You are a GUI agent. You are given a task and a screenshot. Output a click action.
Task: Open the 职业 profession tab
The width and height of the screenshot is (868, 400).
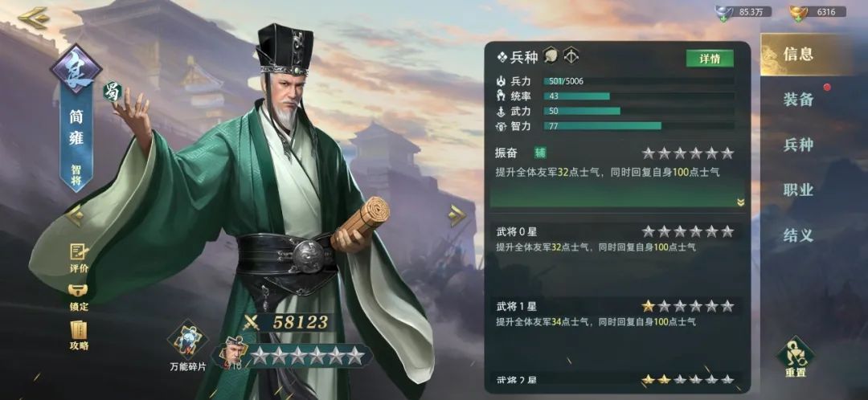pos(798,190)
